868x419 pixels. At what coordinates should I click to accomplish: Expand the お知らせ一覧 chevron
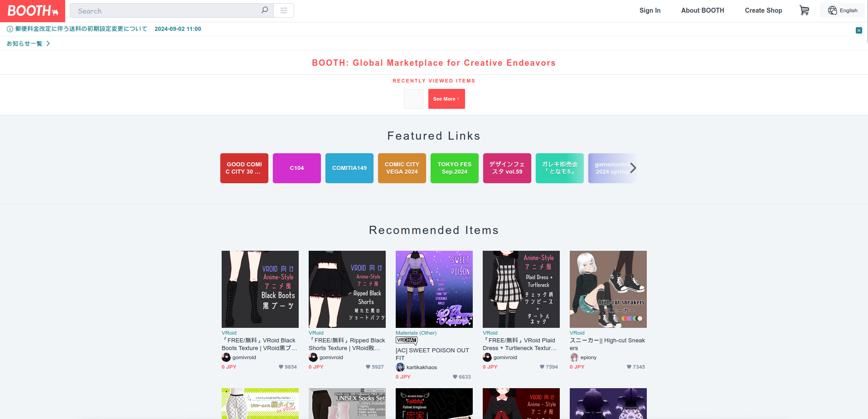(x=48, y=44)
